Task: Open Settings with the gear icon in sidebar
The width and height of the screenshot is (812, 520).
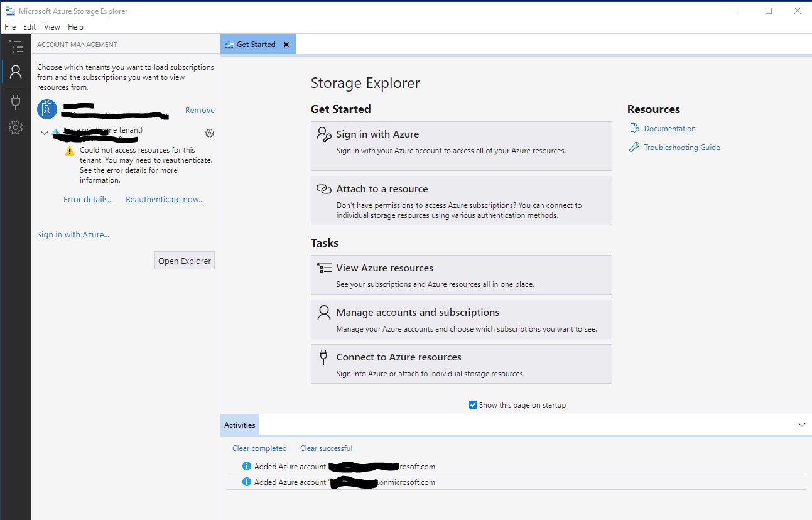Action: [15, 127]
